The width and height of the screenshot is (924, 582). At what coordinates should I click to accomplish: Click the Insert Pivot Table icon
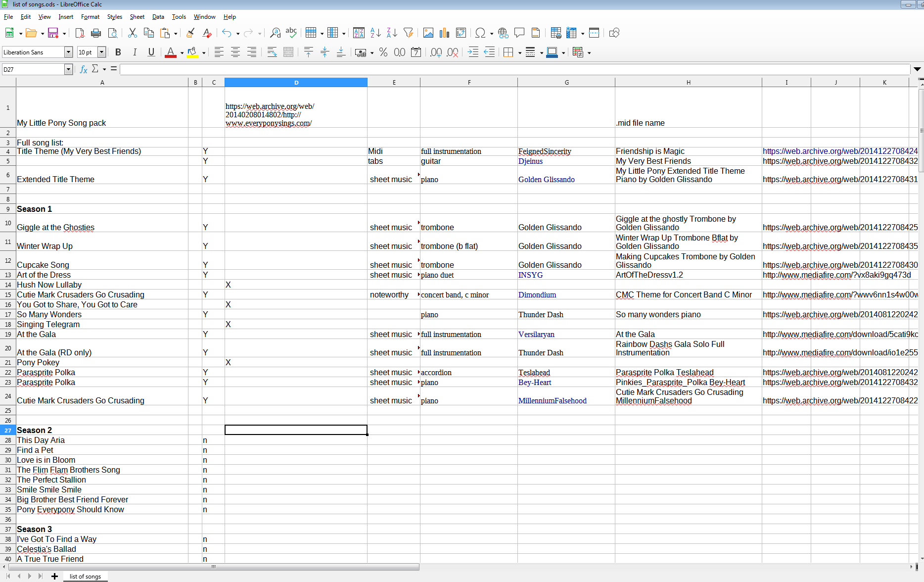click(x=461, y=33)
